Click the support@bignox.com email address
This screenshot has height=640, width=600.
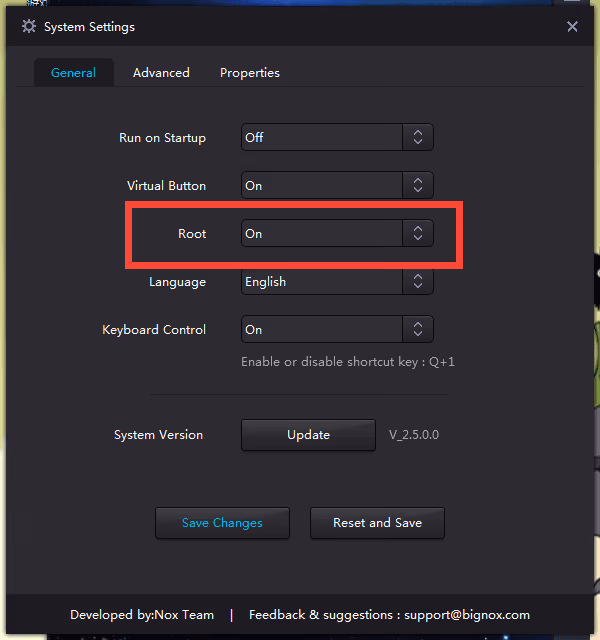467,615
